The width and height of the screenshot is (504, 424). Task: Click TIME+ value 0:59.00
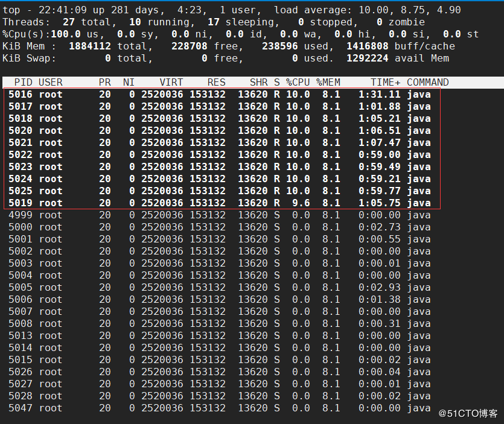380,154
